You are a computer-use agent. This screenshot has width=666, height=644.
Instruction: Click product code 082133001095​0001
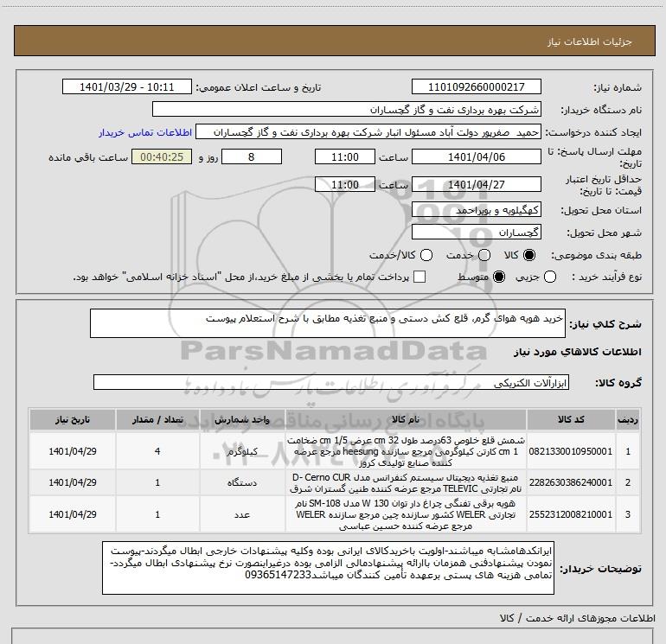coord(571,451)
